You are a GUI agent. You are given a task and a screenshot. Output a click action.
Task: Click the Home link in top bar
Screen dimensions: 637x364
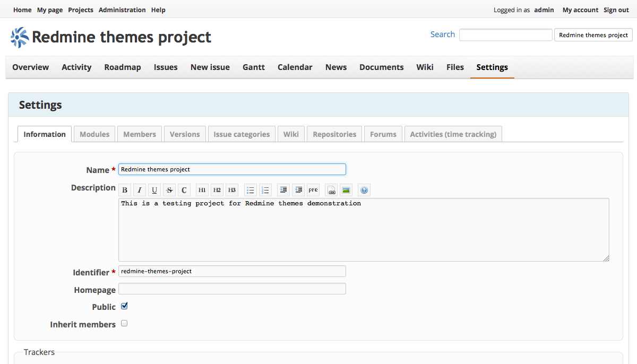click(x=22, y=10)
